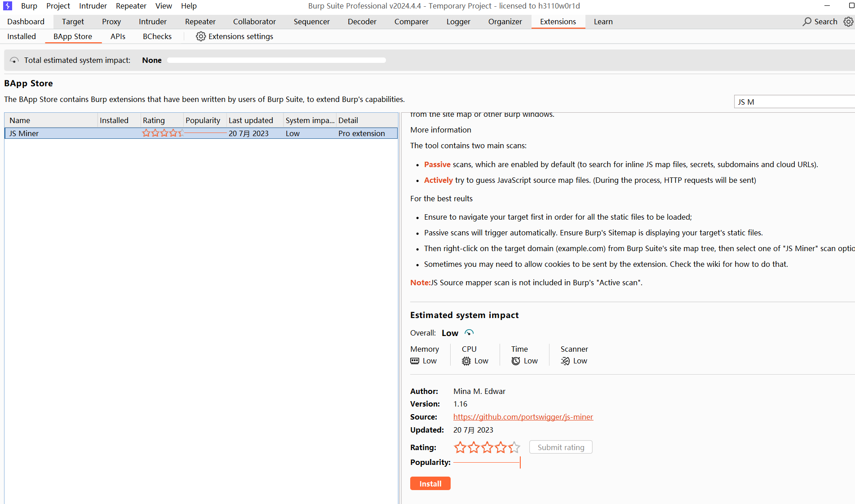855x504 pixels.
Task: Open the Repeater menu in the menu bar
Action: [131, 6]
